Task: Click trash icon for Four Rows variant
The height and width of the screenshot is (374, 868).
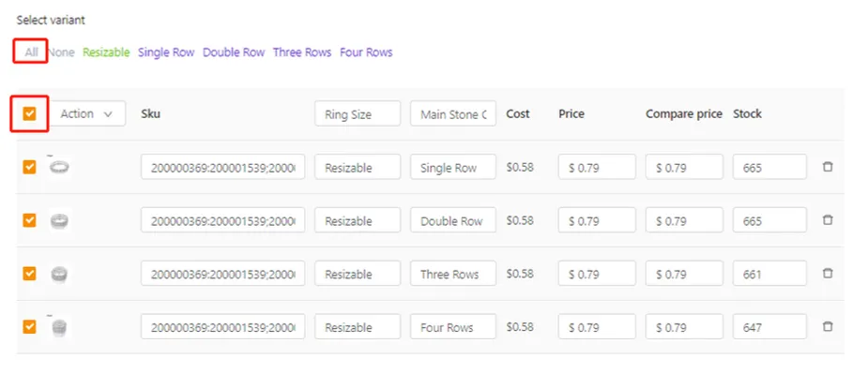Action: tap(828, 326)
